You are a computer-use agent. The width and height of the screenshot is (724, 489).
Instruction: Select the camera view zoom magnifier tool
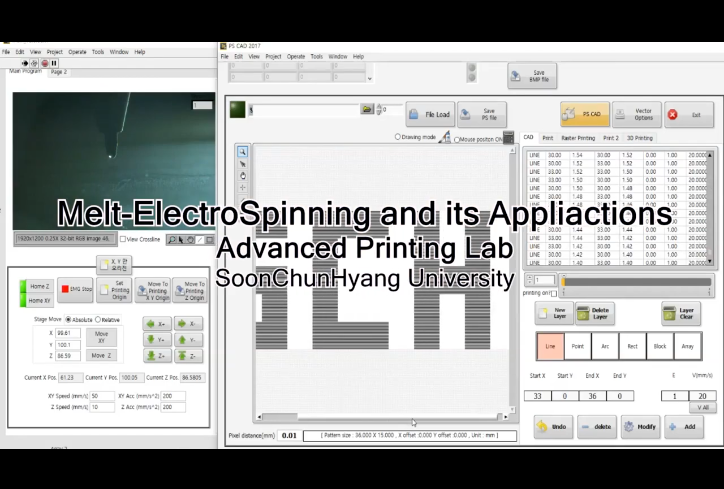172,240
